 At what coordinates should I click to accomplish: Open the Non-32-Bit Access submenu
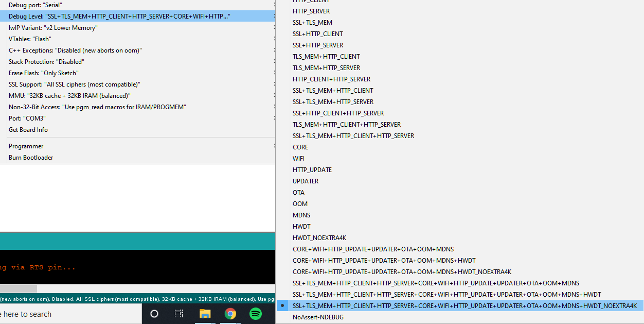click(x=138, y=107)
